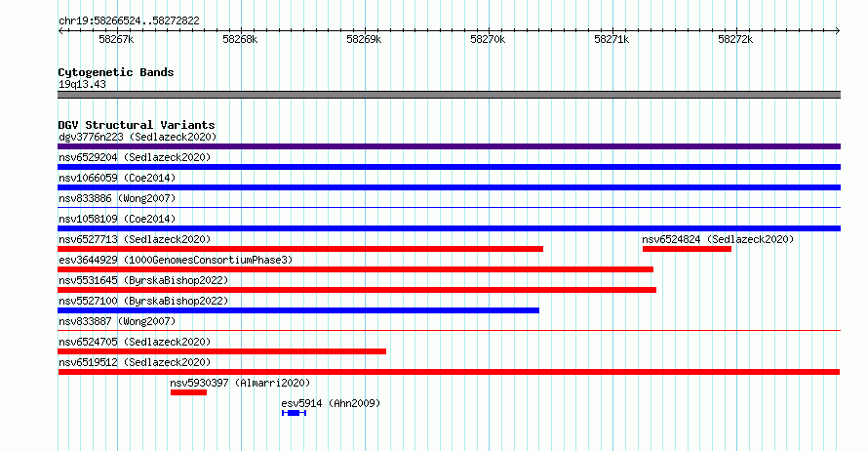
Task: Select the nsv833886 (Wong2007) label
Action: 117,198
